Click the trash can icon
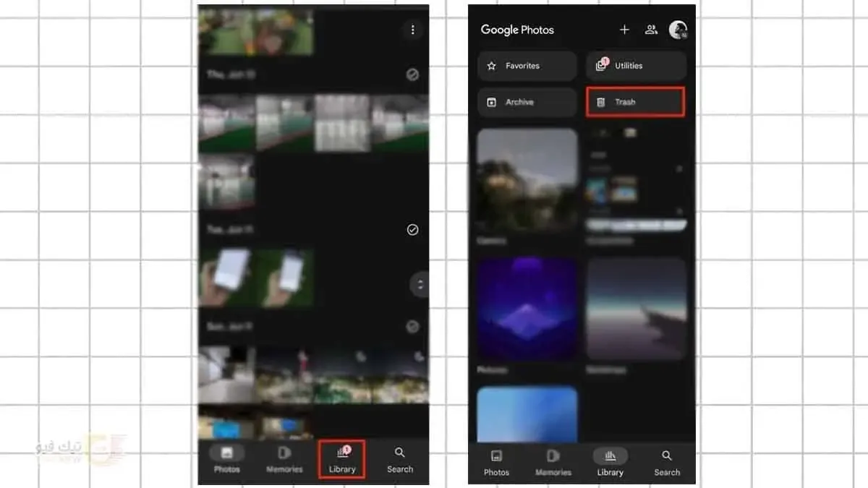Image resolution: width=868 pixels, height=488 pixels. pyautogui.click(x=600, y=103)
